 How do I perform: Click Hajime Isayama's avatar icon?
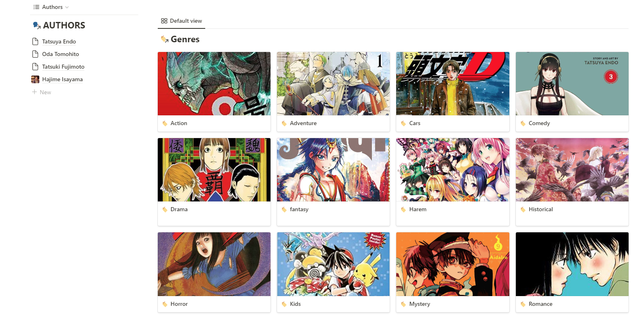(x=35, y=79)
